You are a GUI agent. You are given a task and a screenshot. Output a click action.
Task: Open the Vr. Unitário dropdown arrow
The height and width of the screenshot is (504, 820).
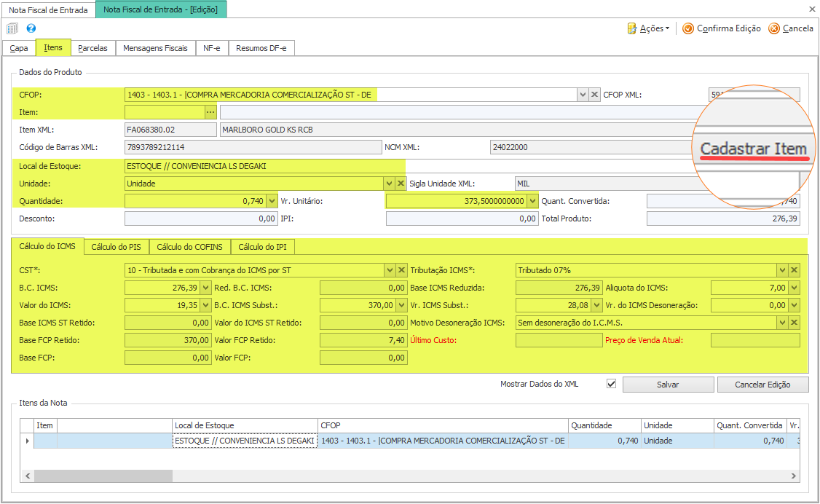click(533, 201)
